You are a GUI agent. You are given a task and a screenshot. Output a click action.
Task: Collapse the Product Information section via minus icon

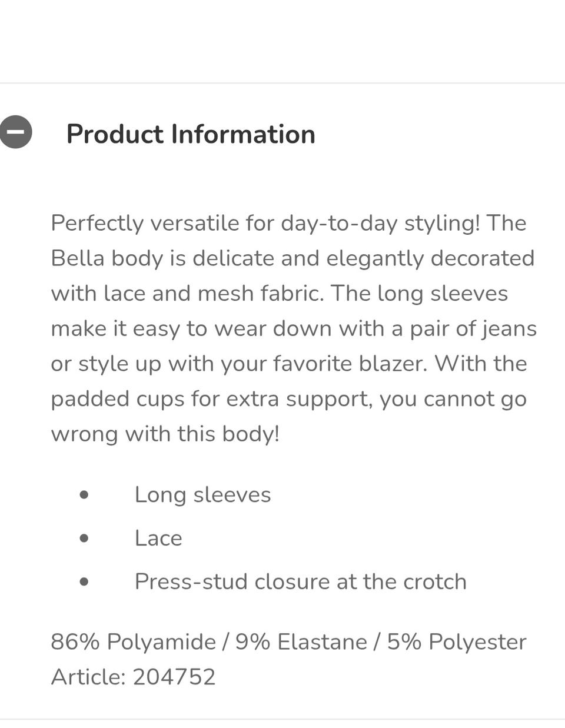[x=15, y=131]
